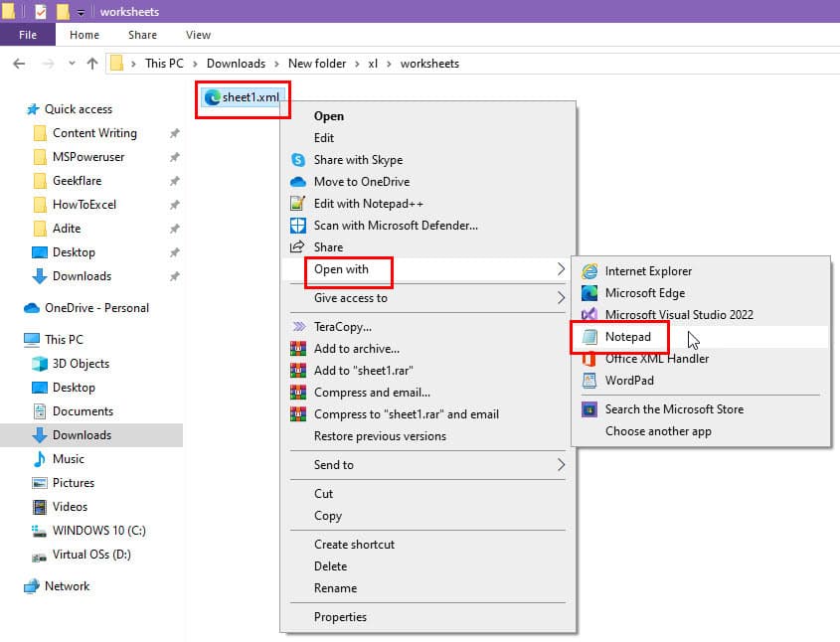Expand the Send to submenu arrow

pyautogui.click(x=561, y=465)
